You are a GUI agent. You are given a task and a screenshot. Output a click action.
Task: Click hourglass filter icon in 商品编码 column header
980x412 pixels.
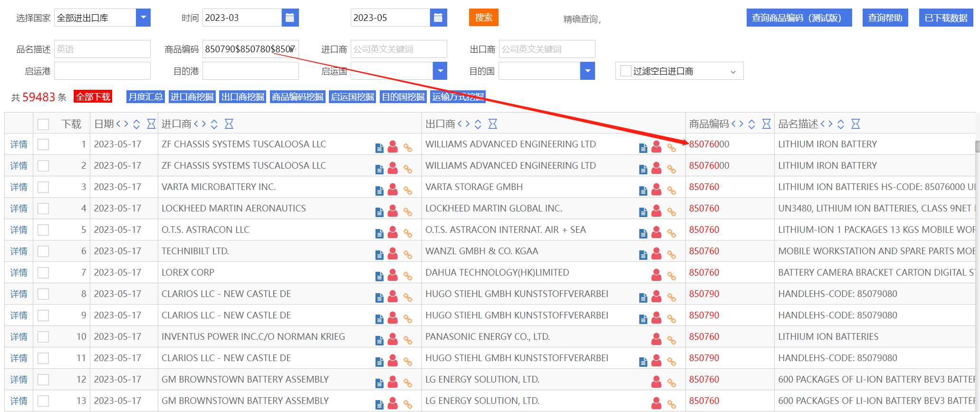(x=766, y=124)
